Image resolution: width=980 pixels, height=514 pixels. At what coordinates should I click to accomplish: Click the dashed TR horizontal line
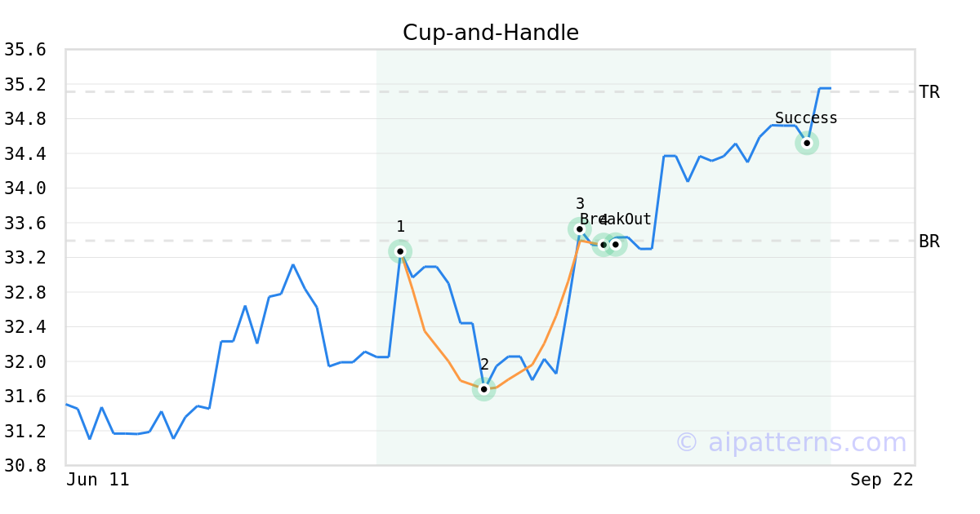(x=490, y=91)
